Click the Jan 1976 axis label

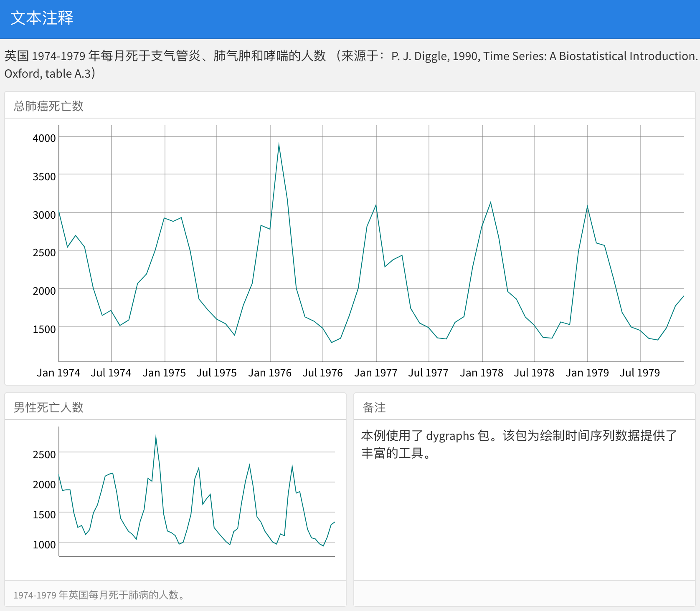point(270,373)
